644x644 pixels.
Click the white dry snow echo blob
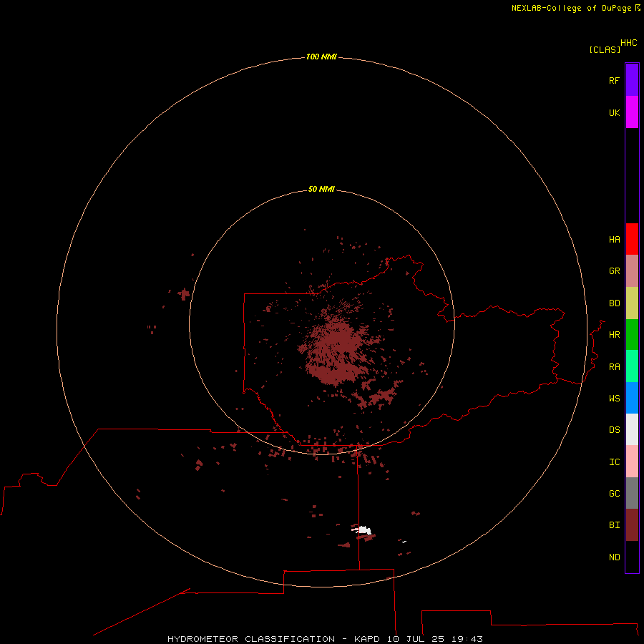tap(363, 530)
